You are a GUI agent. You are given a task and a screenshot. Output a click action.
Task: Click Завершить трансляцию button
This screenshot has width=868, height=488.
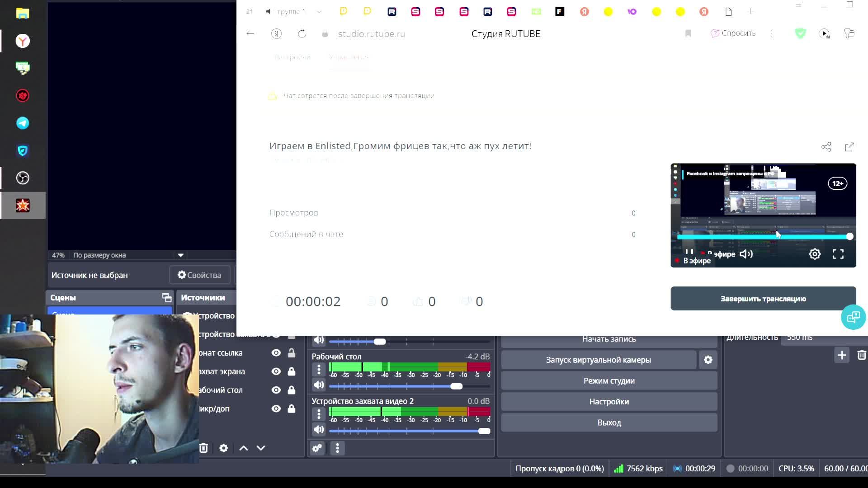click(763, 299)
